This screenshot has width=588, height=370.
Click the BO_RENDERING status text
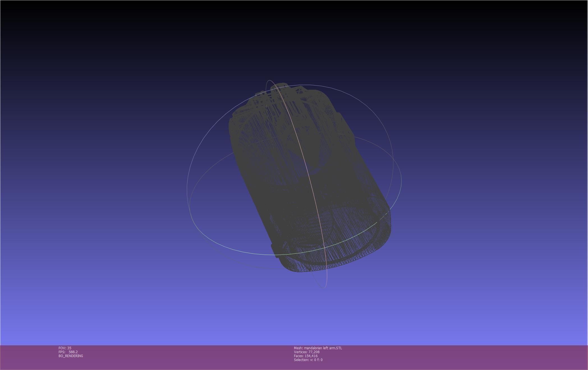point(71,356)
